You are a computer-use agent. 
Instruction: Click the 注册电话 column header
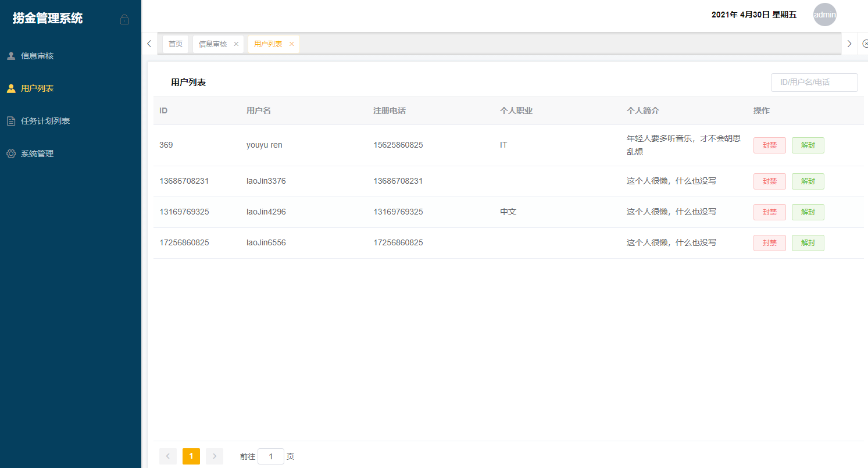click(x=390, y=110)
